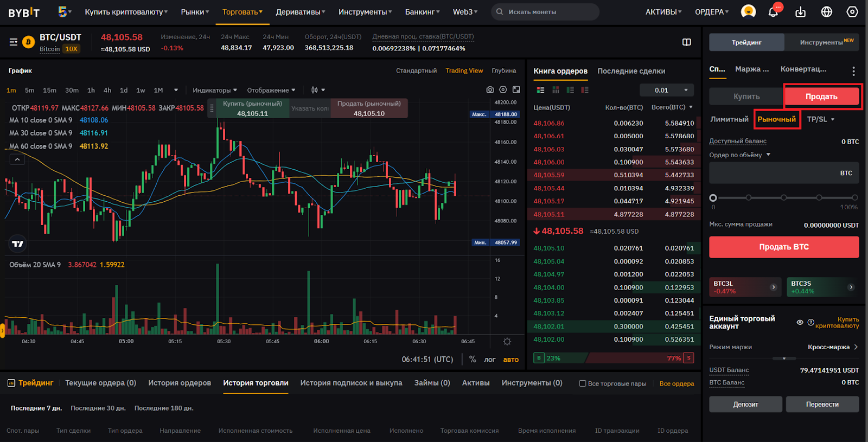Select the Лимитный order tab
The height and width of the screenshot is (442, 868).
[x=729, y=119]
